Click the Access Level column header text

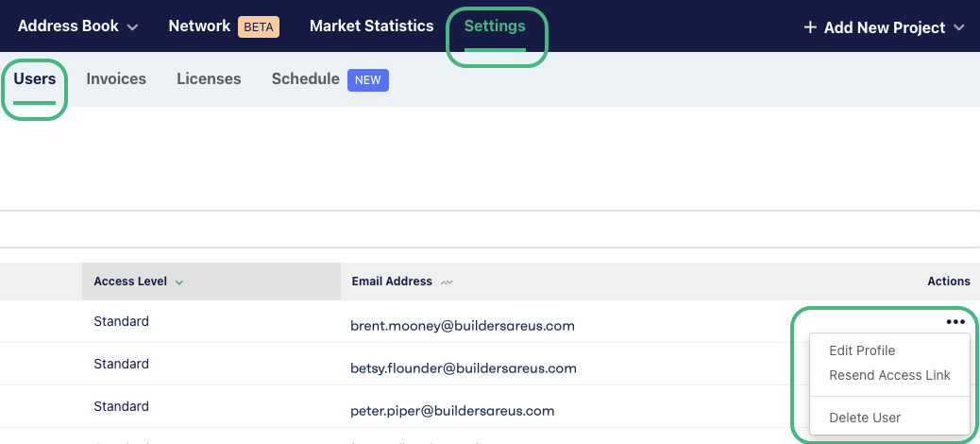130,282
